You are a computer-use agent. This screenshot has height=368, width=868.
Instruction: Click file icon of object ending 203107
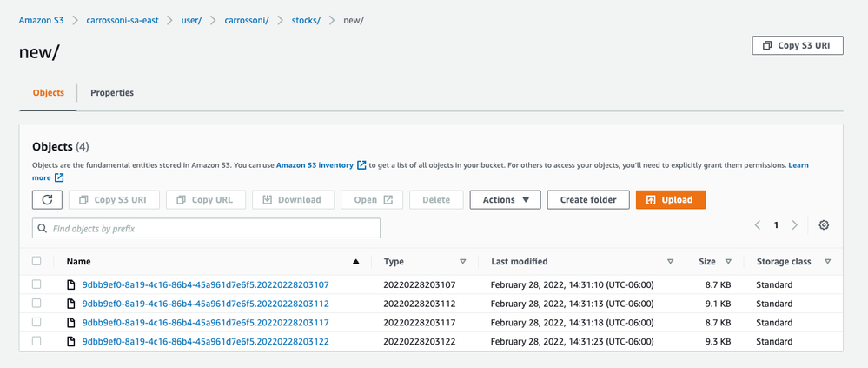71,284
